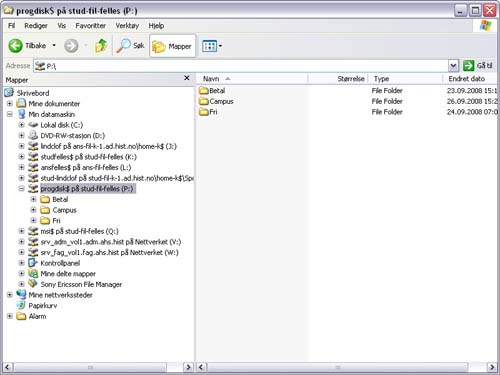Click the Mapper pane horizontal scrollbar track
The height and width of the screenshot is (375, 500).
pos(175,367)
